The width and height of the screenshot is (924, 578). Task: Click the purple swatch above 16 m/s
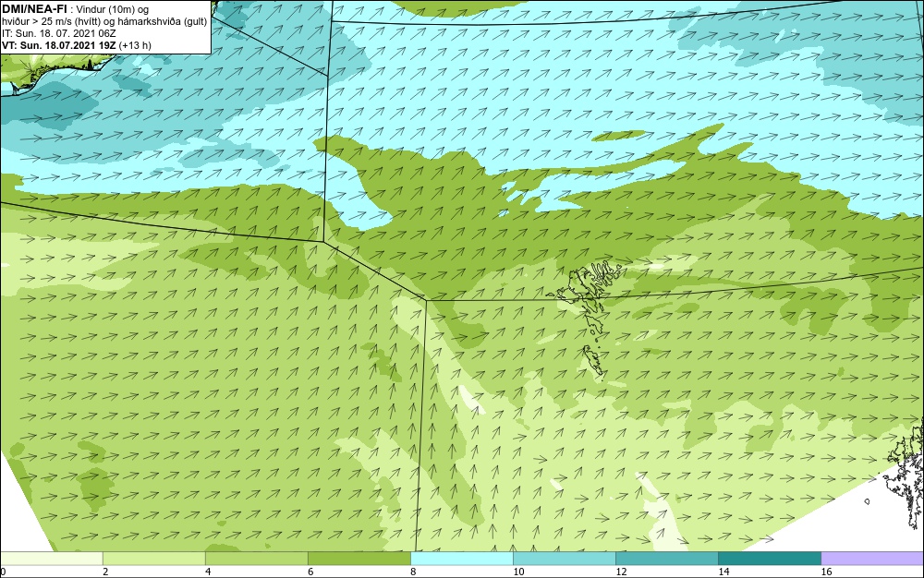[872, 559]
